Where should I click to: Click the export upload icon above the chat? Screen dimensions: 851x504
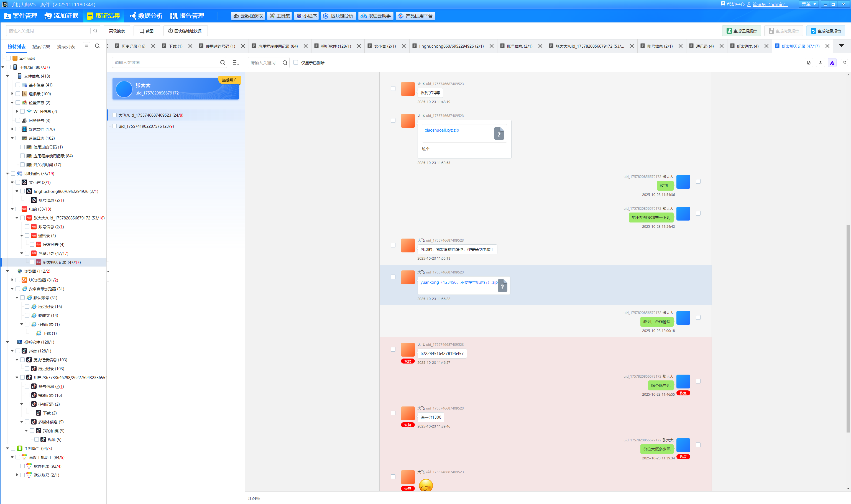coord(821,63)
